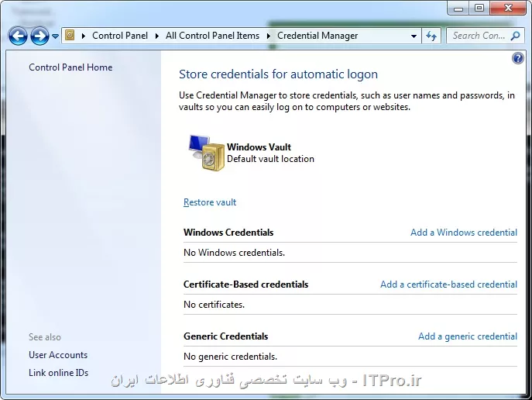Click the Windows Credentials heading
The image size is (532, 400).
click(x=228, y=233)
